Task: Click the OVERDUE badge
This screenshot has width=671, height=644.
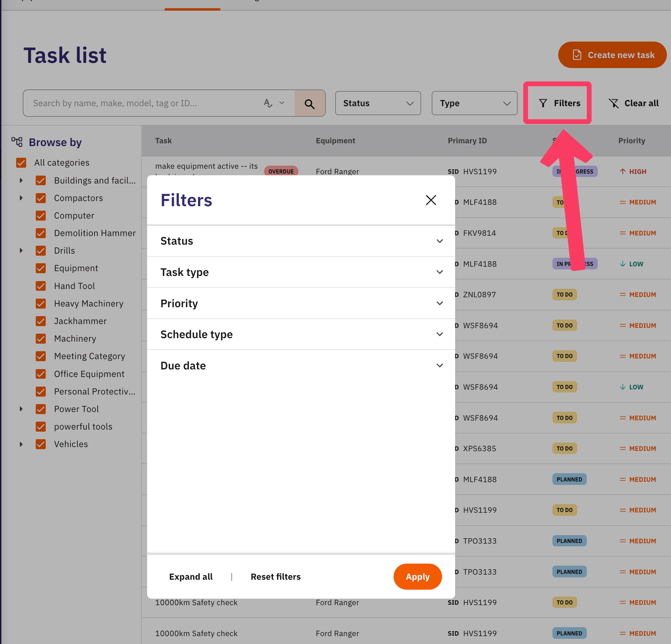Action: [281, 171]
